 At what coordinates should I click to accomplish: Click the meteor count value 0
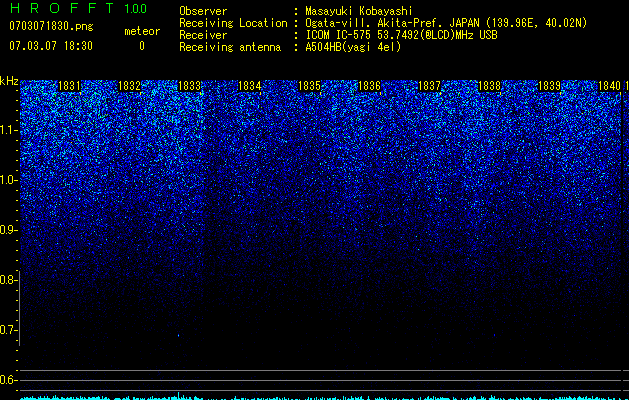[142, 46]
